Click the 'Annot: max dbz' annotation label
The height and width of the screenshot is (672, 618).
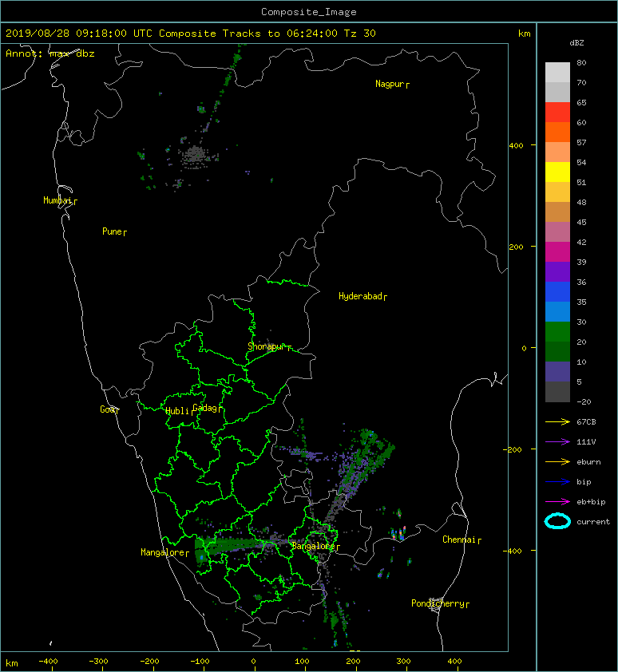[x=50, y=53]
